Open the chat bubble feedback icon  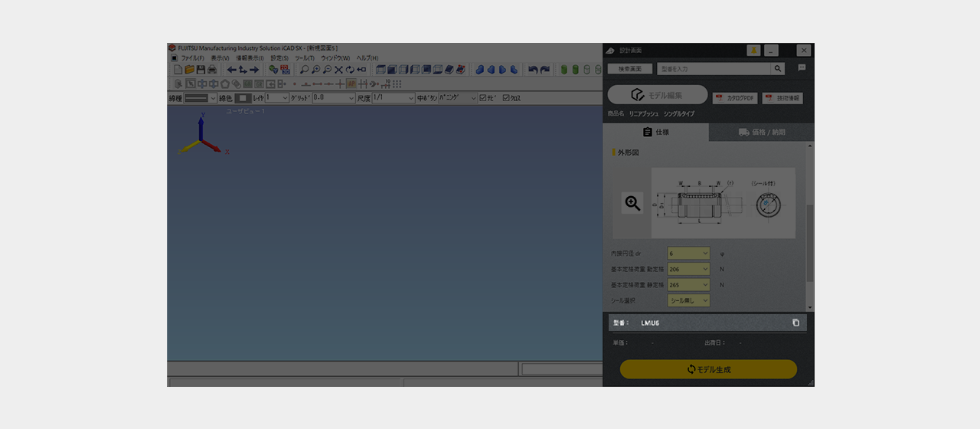coord(802,68)
